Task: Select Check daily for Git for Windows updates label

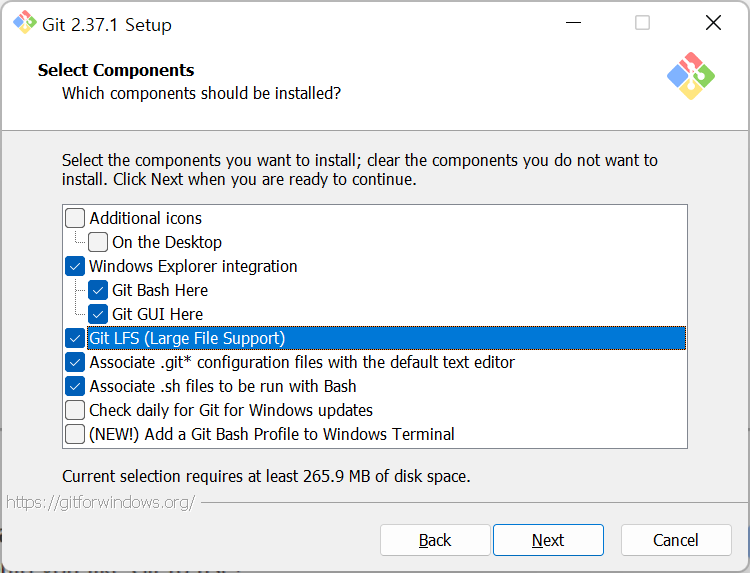Action: coord(231,410)
